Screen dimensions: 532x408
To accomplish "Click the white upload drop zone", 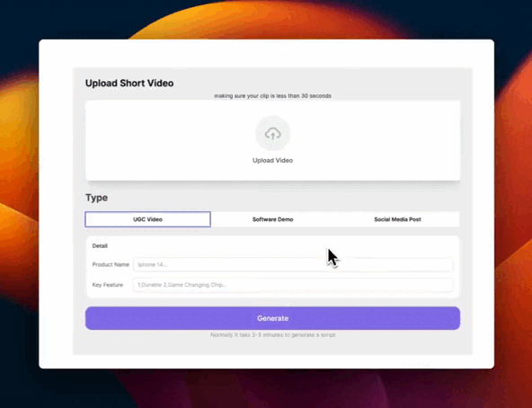I will (273, 140).
